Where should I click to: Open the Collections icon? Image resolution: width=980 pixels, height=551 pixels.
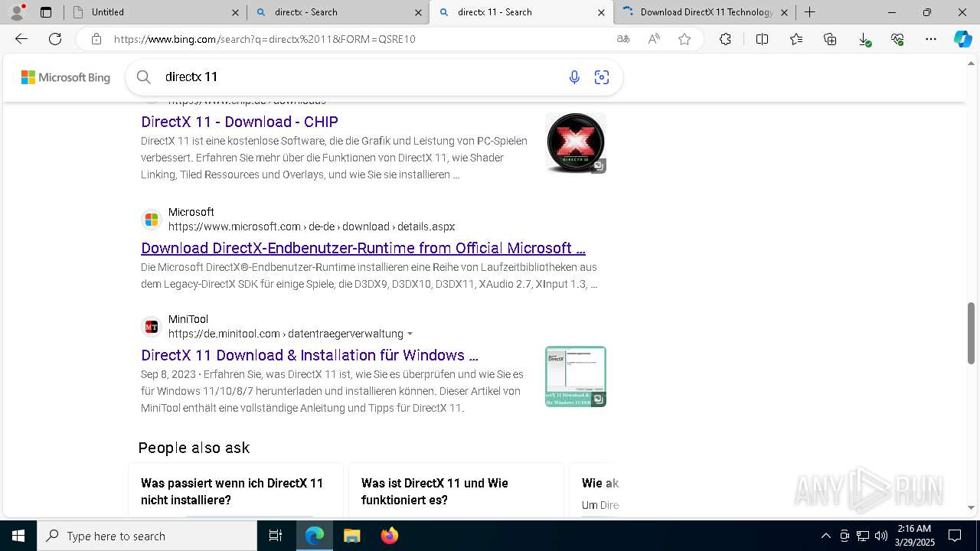(830, 39)
